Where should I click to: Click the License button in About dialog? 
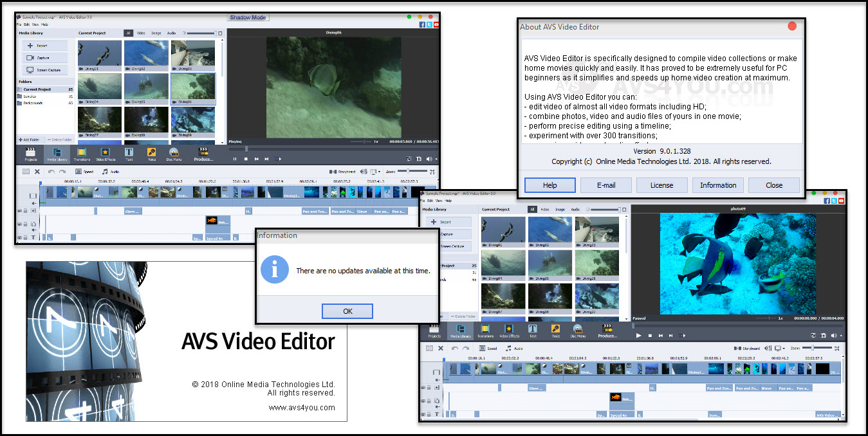[x=661, y=185]
